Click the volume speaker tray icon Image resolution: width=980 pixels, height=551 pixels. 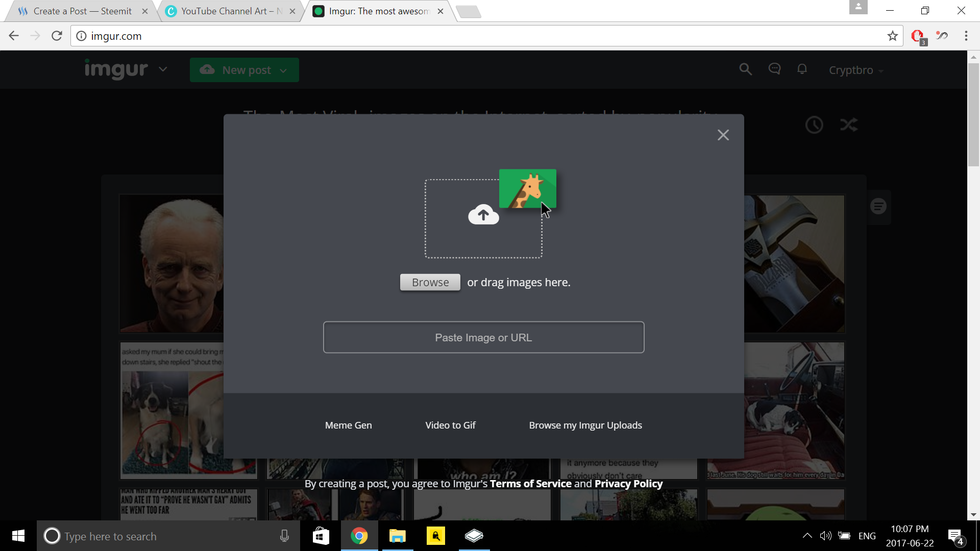[x=825, y=536]
